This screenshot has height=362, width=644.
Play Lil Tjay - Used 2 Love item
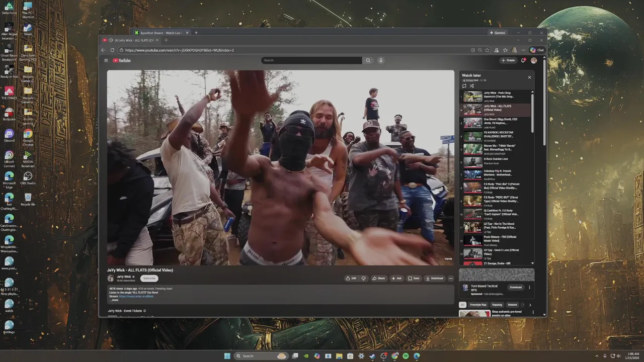coord(496,253)
